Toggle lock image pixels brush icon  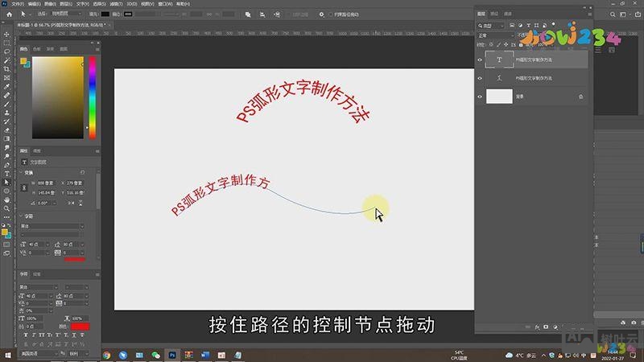(498, 45)
